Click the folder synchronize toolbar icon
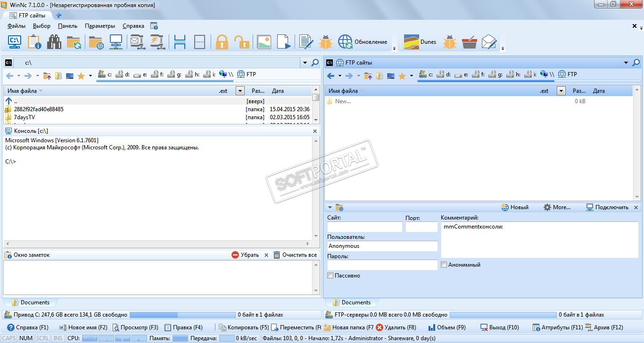644x343 pixels. click(74, 42)
